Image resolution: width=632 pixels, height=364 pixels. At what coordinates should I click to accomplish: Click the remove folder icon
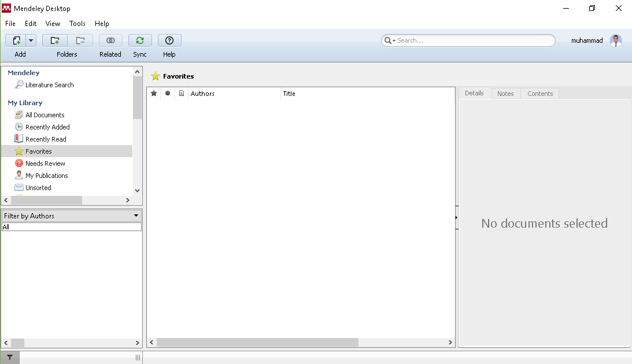(80, 40)
